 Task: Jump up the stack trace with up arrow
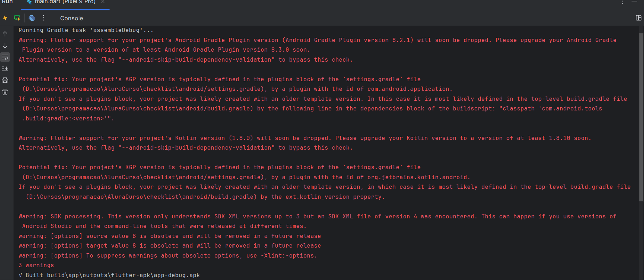tap(5, 34)
